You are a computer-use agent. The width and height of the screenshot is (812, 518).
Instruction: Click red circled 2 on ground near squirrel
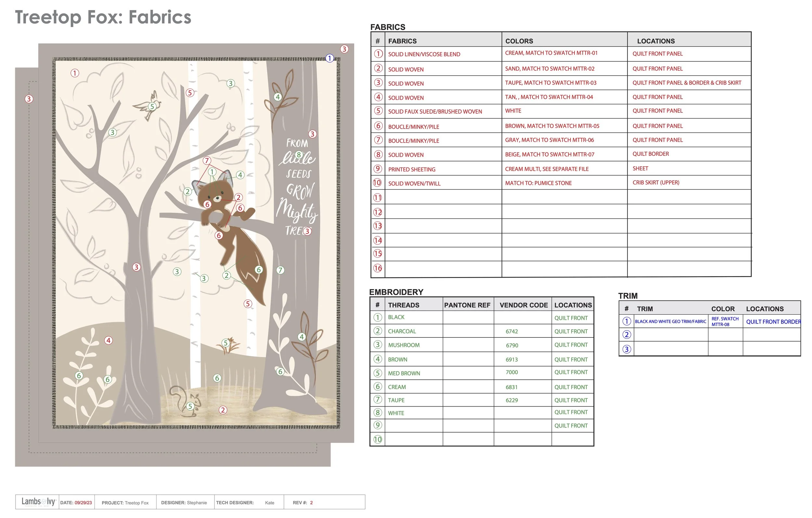222,410
